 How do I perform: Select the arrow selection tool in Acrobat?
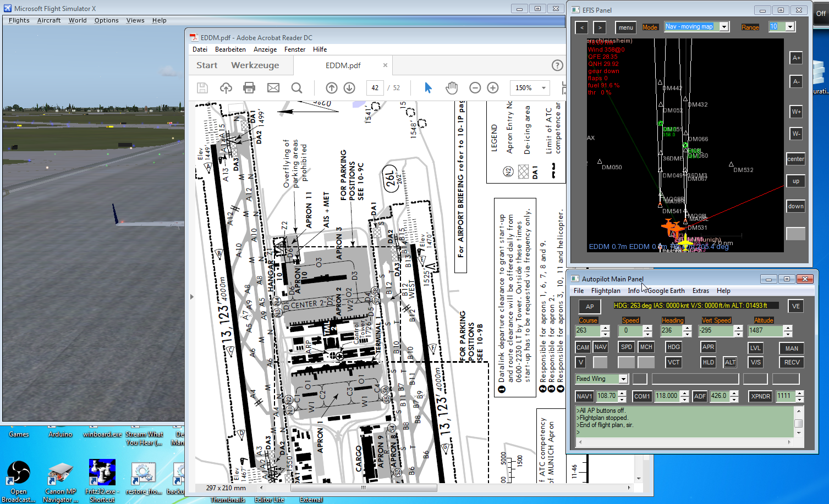coord(428,88)
